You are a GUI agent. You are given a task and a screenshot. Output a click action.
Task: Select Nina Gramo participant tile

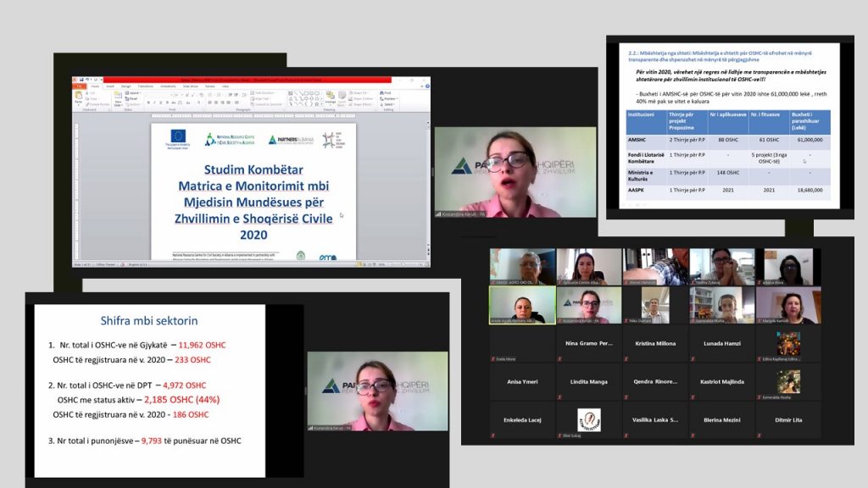pos(589,344)
